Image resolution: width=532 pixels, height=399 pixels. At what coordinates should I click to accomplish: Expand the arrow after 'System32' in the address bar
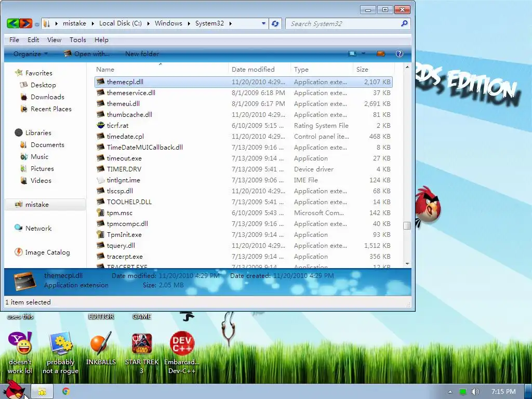coord(230,23)
